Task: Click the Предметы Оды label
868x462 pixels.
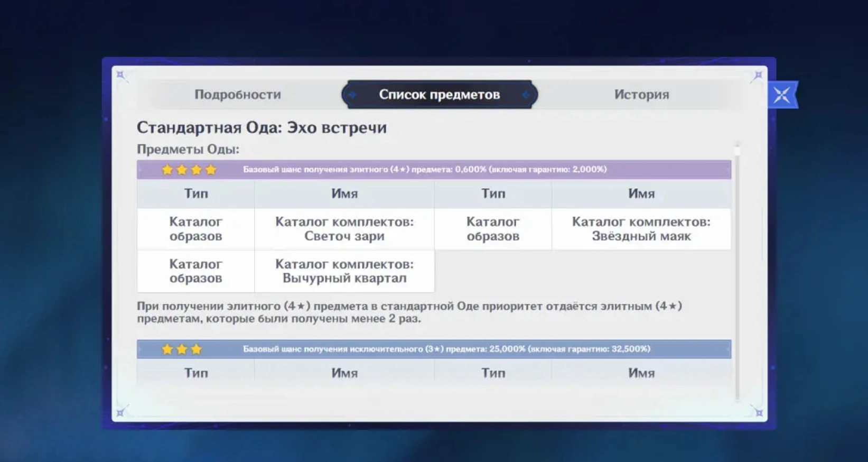Action: pyautogui.click(x=188, y=149)
